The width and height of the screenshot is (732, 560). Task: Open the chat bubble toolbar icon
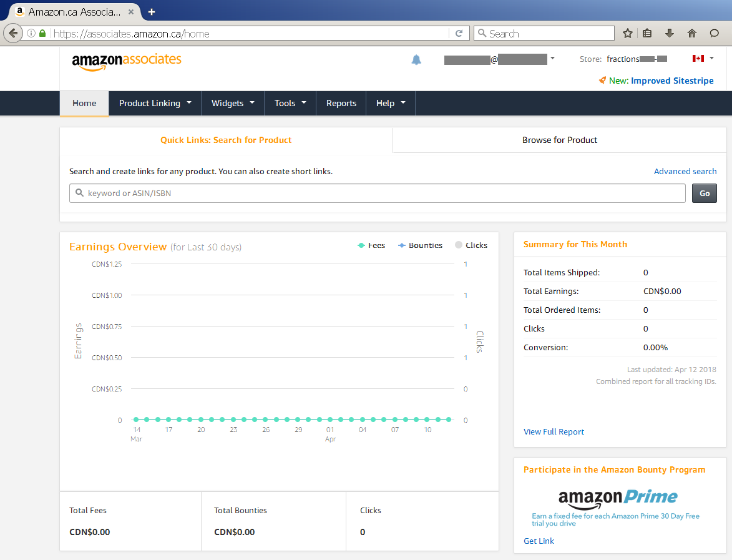[x=715, y=33]
